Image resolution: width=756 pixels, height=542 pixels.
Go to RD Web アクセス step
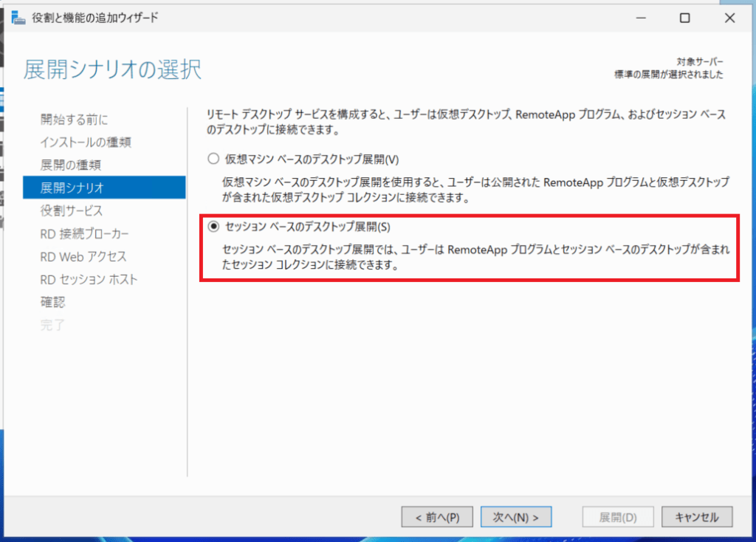click(83, 256)
